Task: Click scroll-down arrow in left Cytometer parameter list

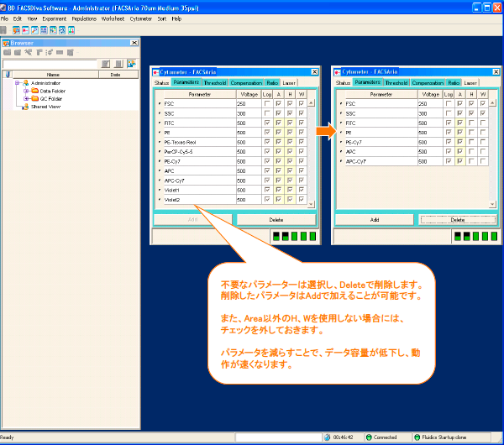Action: point(311,204)
